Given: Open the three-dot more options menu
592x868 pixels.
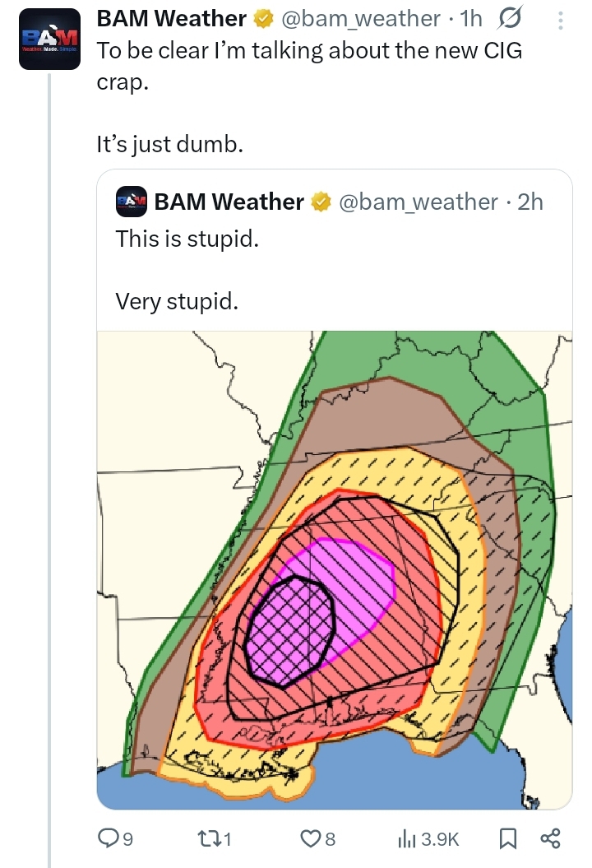Looking at the screenshot, I should point(561,18).
